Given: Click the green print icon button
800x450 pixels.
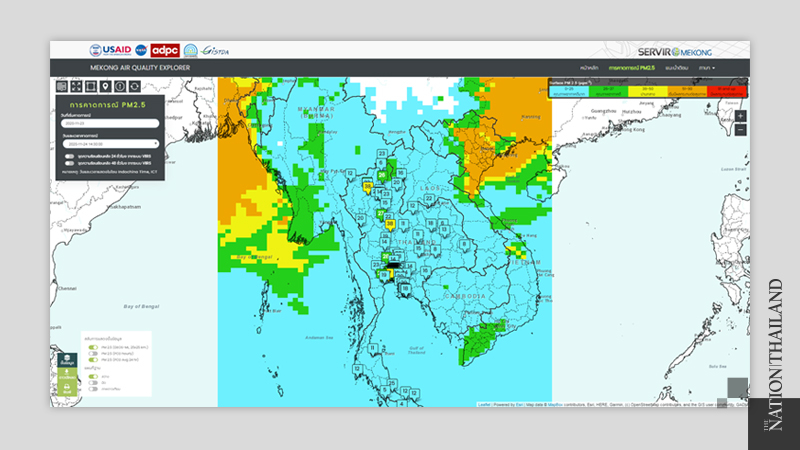Looking at the screenshot, I should point(67,388).
